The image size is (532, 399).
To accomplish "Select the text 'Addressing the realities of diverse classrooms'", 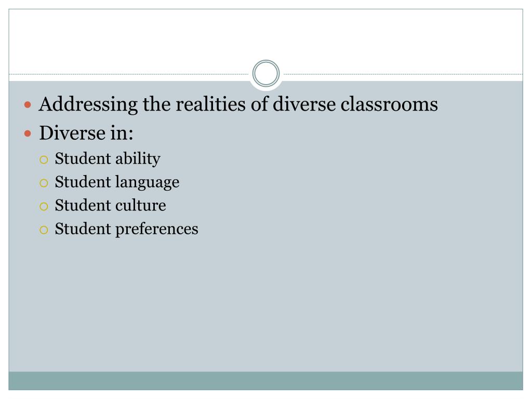I will click(238, 104).
